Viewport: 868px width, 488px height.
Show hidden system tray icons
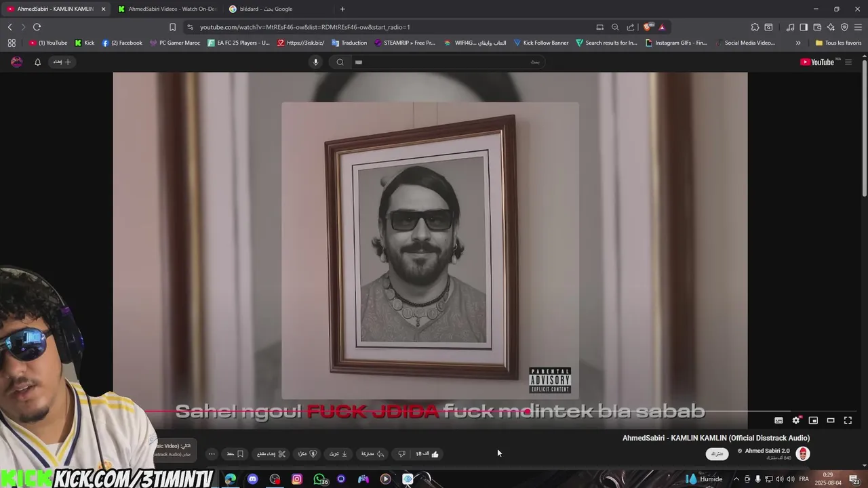click(x=736, y=479)
